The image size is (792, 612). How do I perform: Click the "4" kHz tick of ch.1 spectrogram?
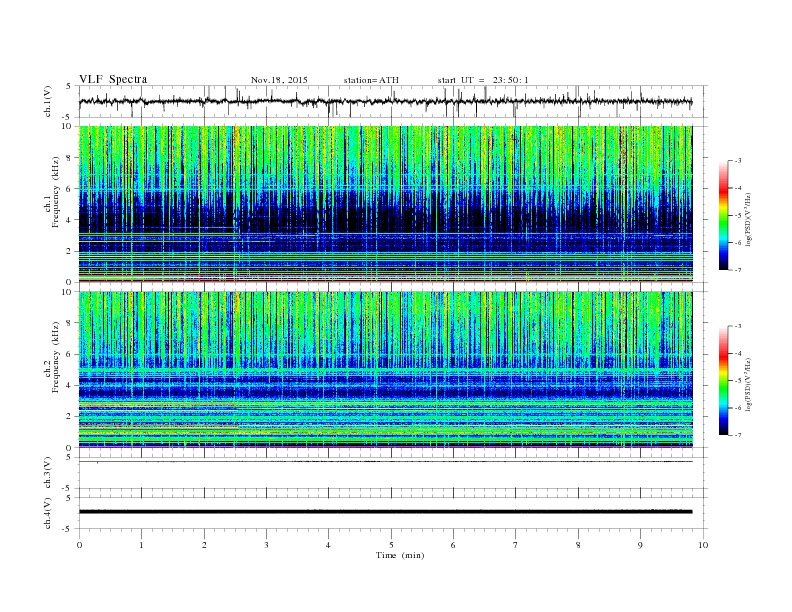(69, 220)
